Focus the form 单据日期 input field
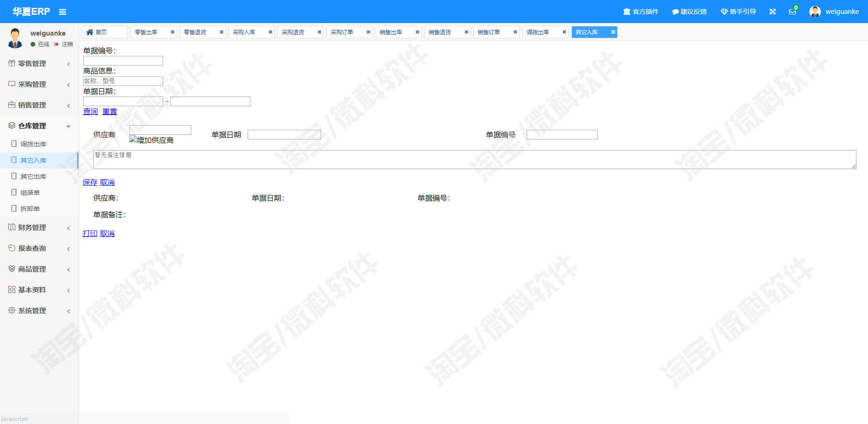 coord(284,134)
